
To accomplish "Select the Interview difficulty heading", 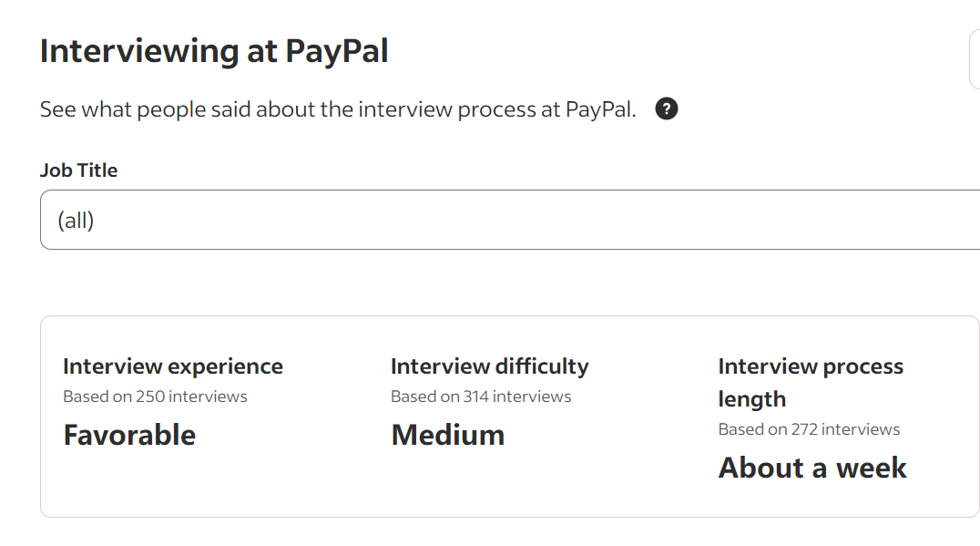I will [x=489, y=366].
